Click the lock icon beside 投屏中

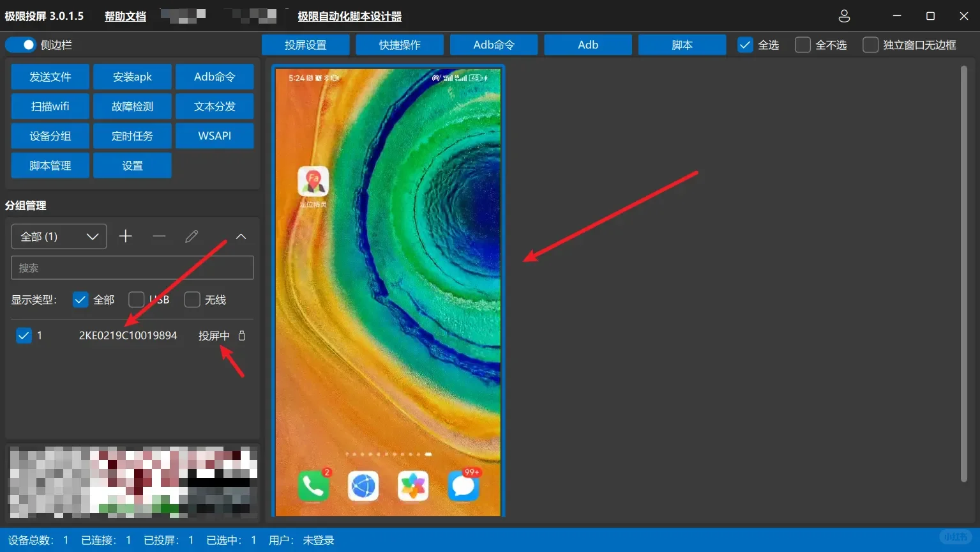click(x=242, y=335)
